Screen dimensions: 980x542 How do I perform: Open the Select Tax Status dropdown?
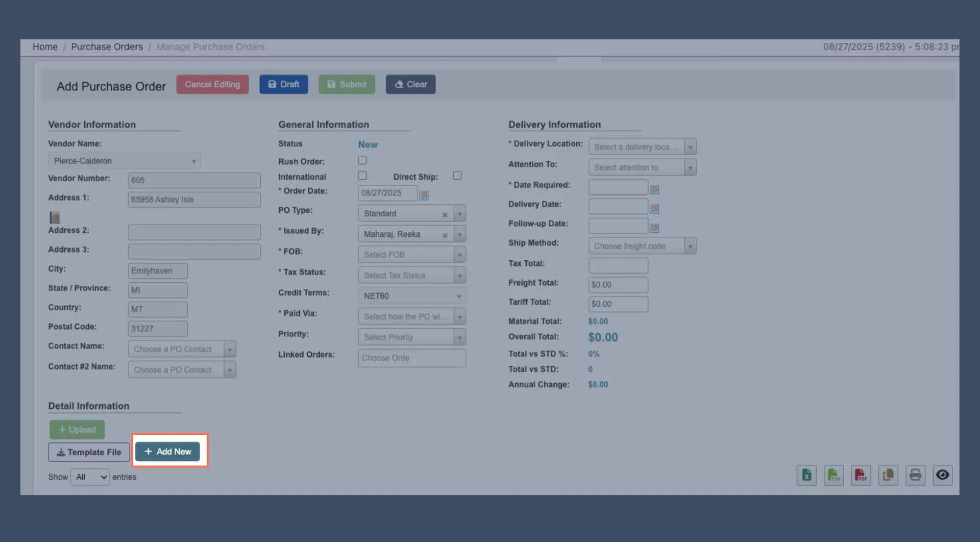coord(412,276)
